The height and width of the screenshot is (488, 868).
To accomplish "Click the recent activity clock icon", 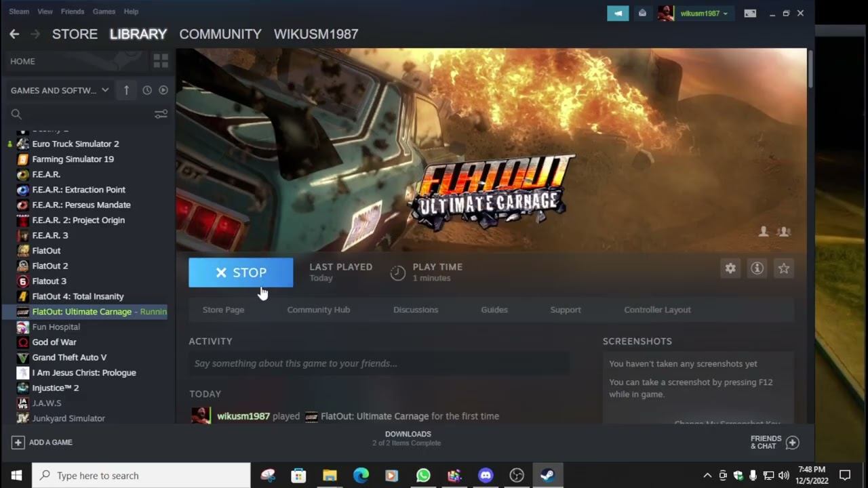I will 146,90.
